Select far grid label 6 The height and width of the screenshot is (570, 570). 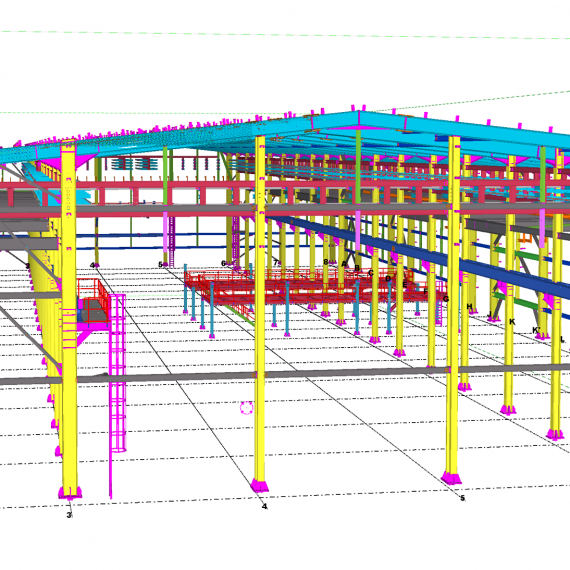(224, 263)
